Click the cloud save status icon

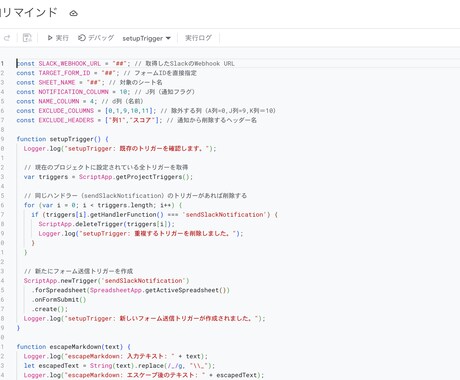[73, 13]
